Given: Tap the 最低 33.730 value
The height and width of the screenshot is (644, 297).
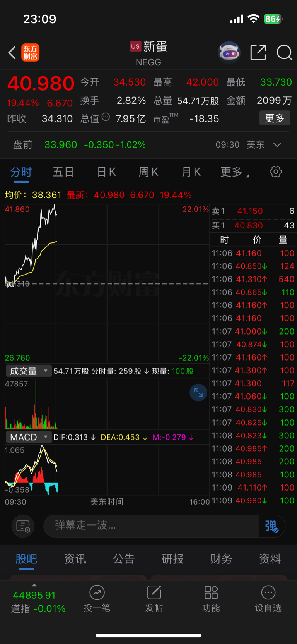Looking at the screenshot, I should (x=276, y=82).
